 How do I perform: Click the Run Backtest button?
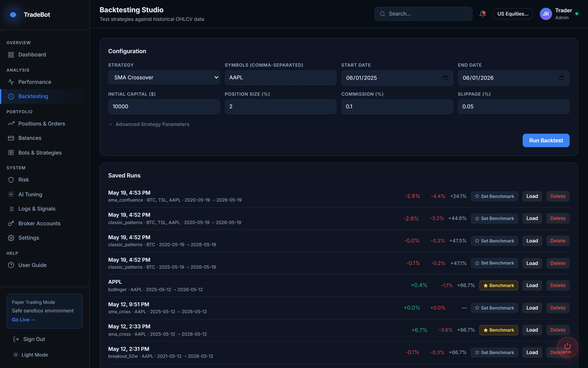coord(546,140)
